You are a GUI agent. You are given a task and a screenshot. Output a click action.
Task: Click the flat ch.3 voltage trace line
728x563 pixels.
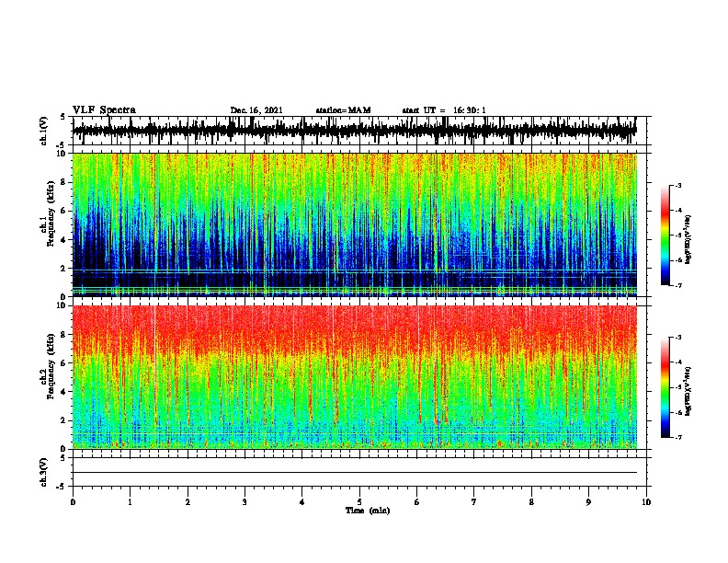[x=354, y=473]
